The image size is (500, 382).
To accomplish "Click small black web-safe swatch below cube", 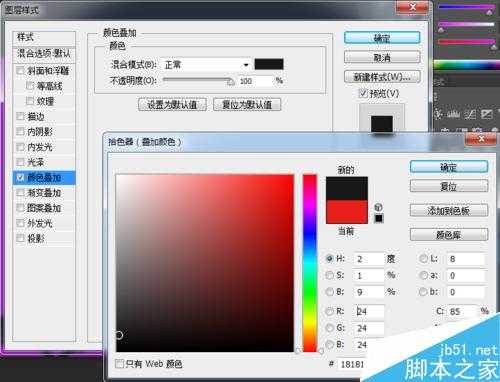I will pyautogui.click(x=379, y=218).
